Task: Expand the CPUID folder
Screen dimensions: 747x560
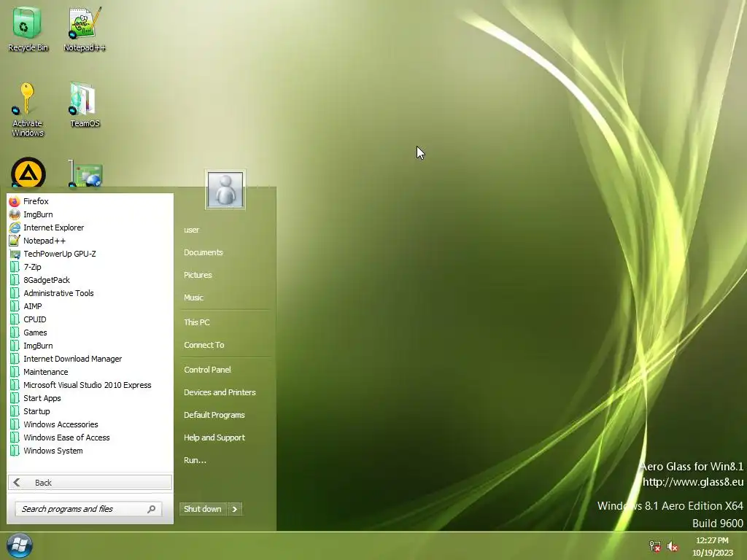Action: (x=90, y=319)
